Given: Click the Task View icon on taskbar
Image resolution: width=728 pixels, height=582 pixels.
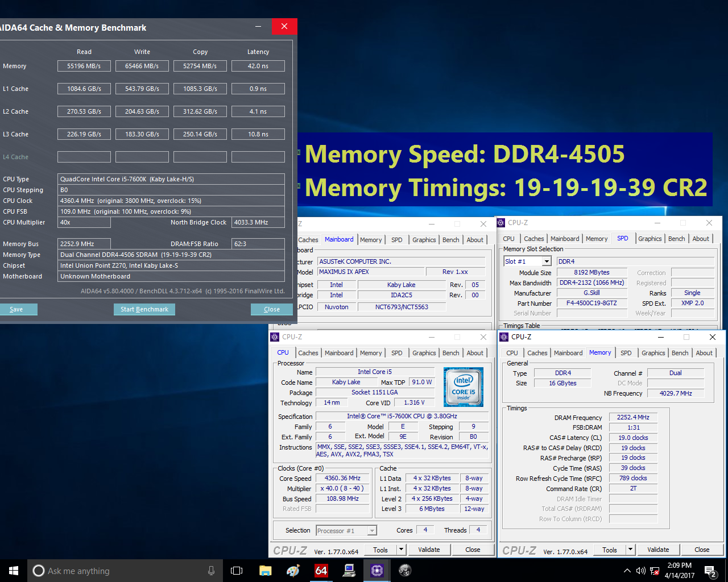Looking at the screenshot, I should pyautogui.click(x=237, y=571).
